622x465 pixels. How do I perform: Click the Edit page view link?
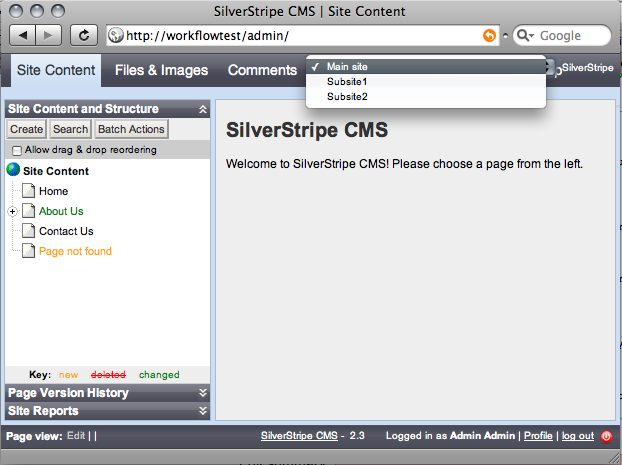coord(76,436)
